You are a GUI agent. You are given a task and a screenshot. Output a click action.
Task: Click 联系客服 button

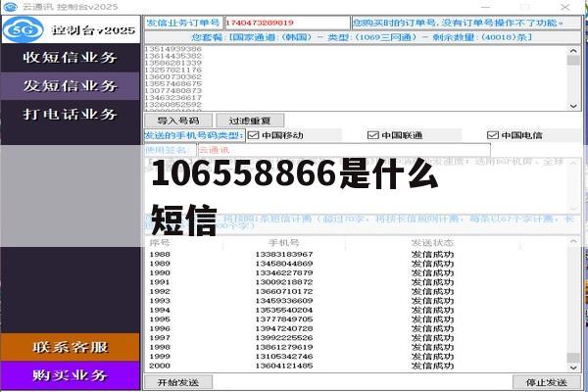pyautogui.click(x=71, y=347)
